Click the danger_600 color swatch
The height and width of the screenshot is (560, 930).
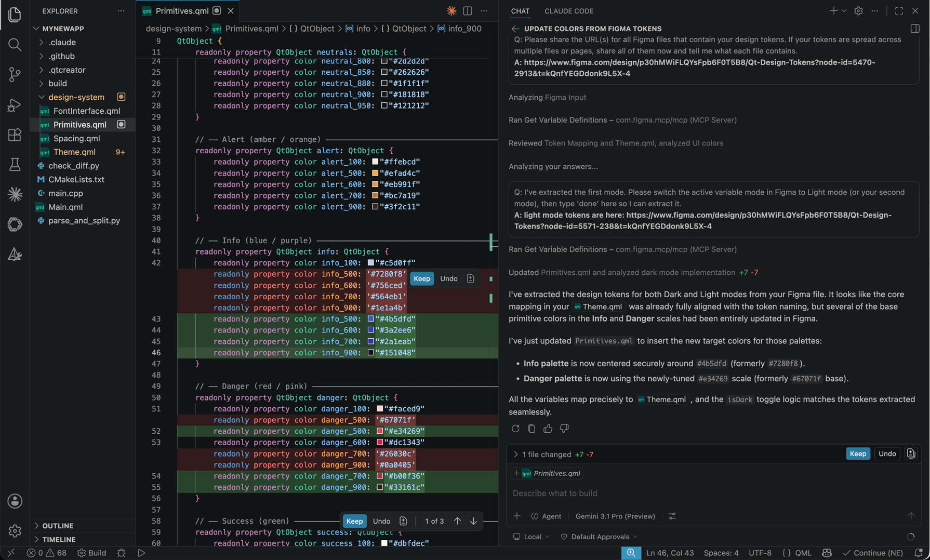tap(380, 443)
